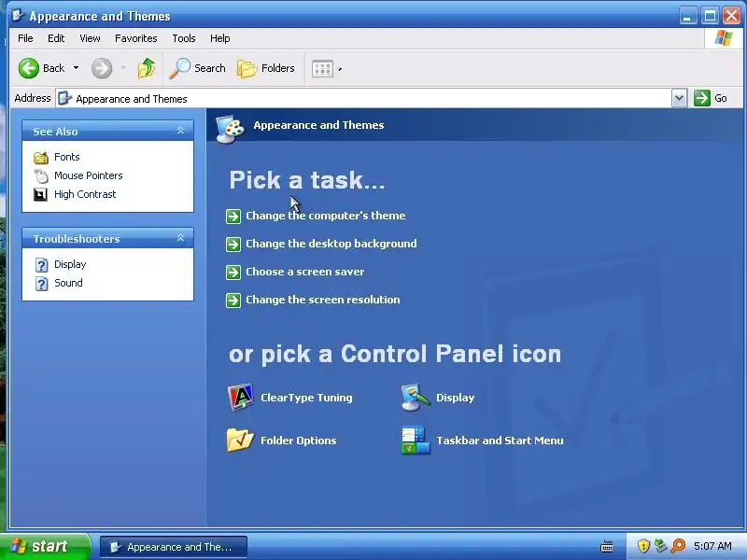
Task: Select Change the screen resolution task
Action: pyautogui.click(x=322, y=300)
